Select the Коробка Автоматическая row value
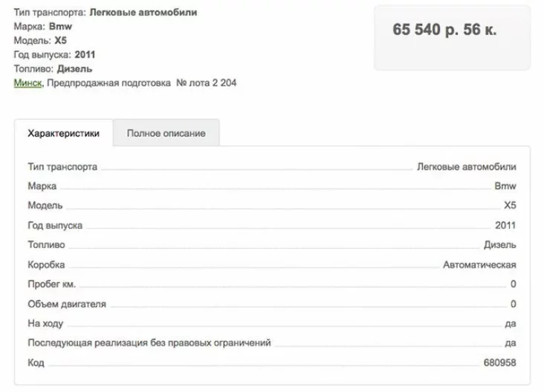 pos(479,265)
